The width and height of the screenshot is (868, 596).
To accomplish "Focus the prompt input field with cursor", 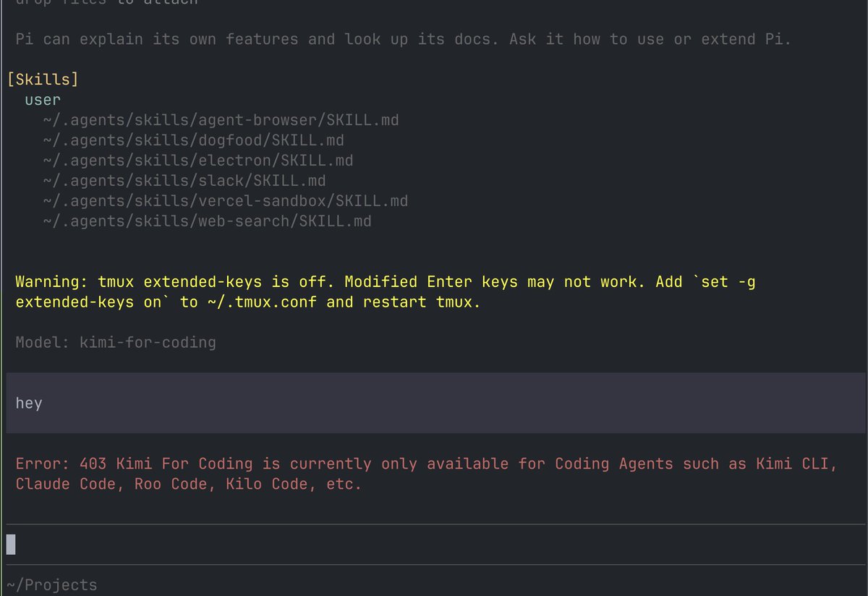I will pyautogui.click(x=435, y=544).
